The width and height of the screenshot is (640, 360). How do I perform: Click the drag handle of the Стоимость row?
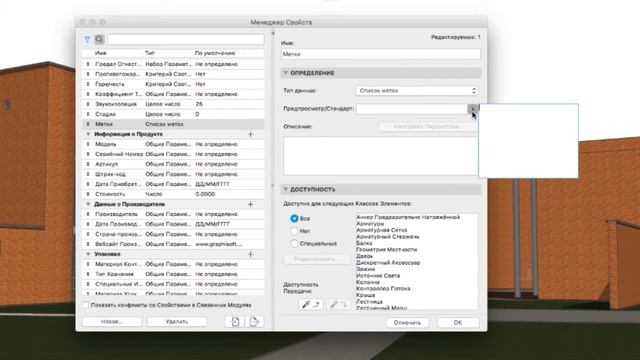88,194
